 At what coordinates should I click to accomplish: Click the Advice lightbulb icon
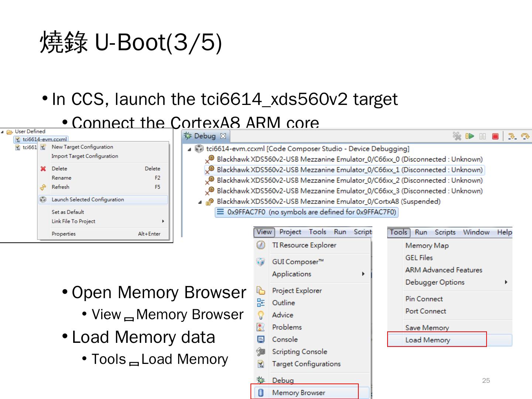[261, 315]
